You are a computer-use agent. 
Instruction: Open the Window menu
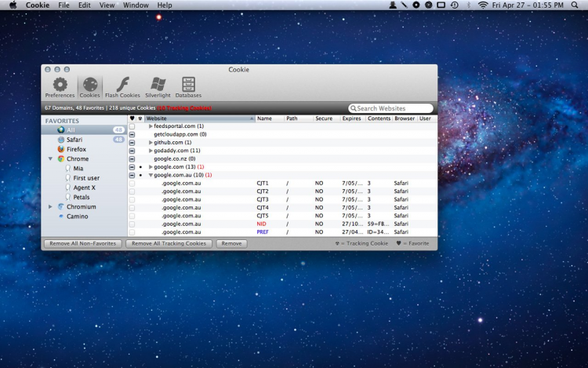click(136, 5)
